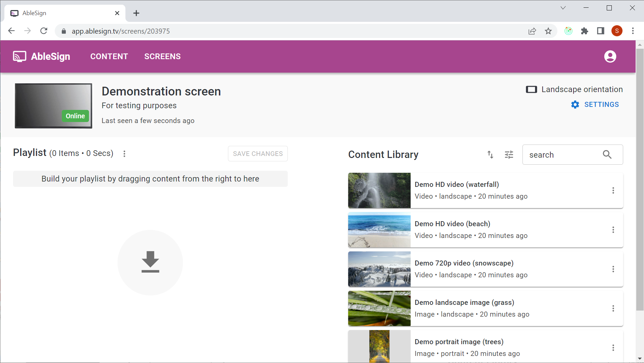Viewport: 644px width, 363px height.
Task: Click the SAVE CHANGES button
Action: [x=257, y=154]
